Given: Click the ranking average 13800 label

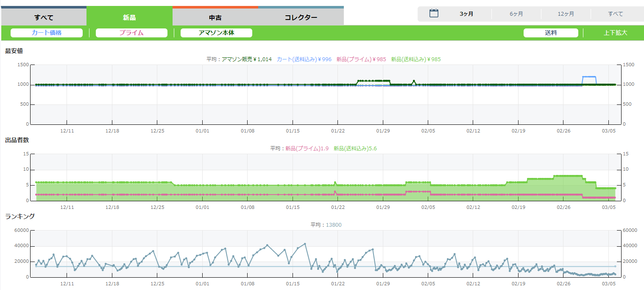Looking at the screenshot, I should point(333,225).
